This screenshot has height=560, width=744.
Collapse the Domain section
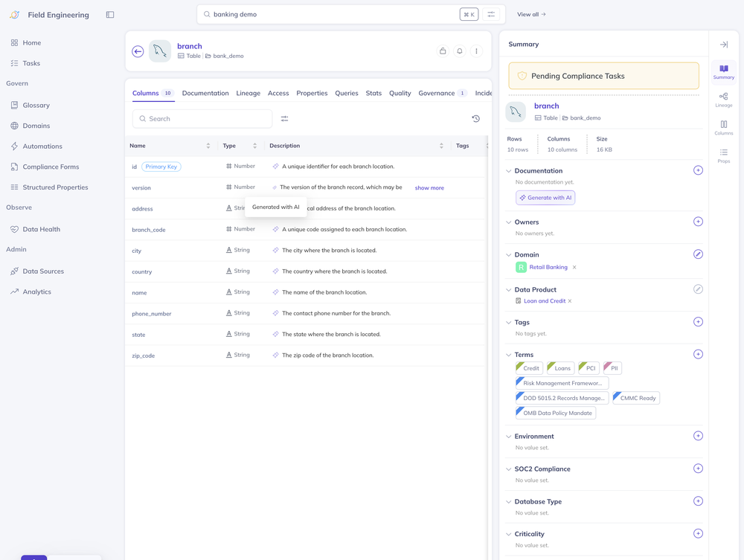pos(509,254)
